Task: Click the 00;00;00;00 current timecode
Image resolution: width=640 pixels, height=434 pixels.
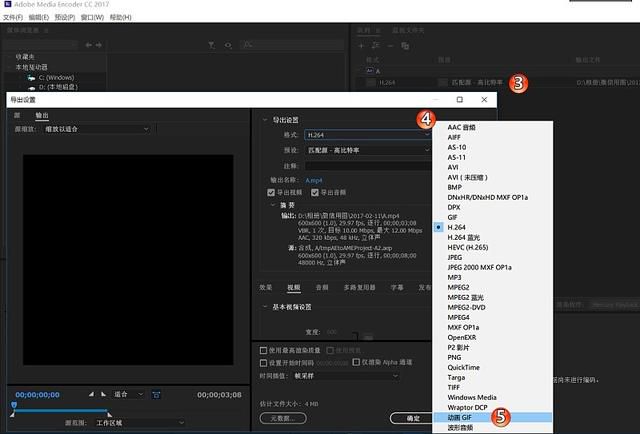Action: (37, 395)
